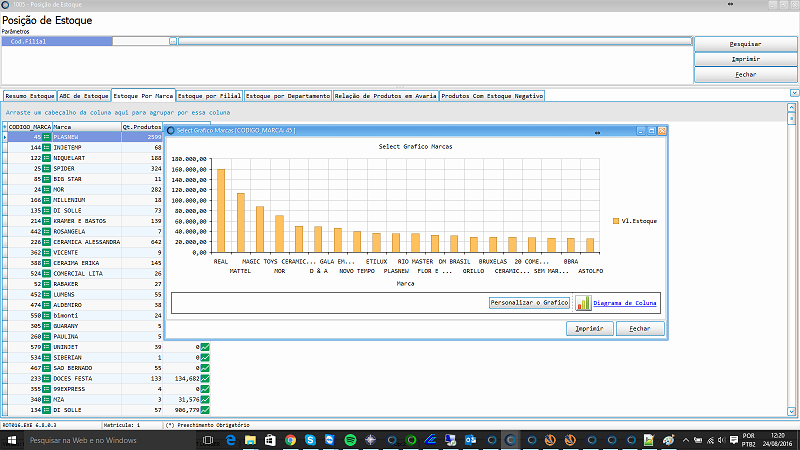Open the Estoque por Departamento tab
800x450 pixels.
pyautogui.click(x=288, y=96)
